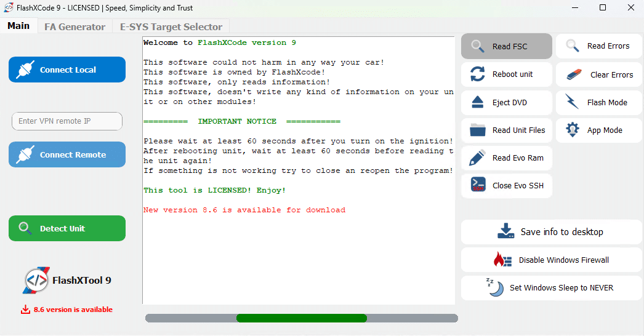Click the Read Evo Ram pencil icon
This screenshot has height=336, width=644.
tap(478, 158)
